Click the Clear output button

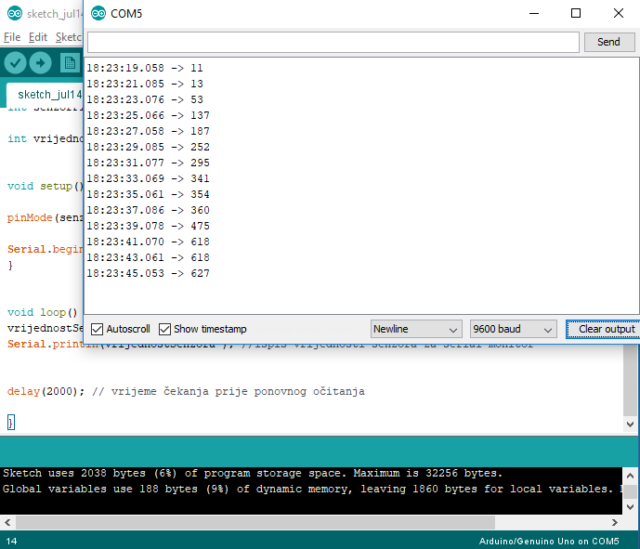[600, 329]
